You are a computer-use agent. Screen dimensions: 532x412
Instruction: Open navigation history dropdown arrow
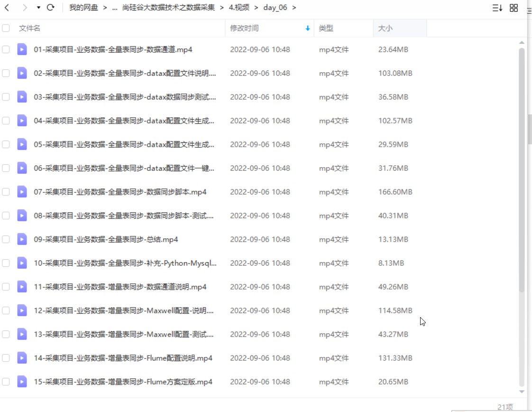pos(38,8)
